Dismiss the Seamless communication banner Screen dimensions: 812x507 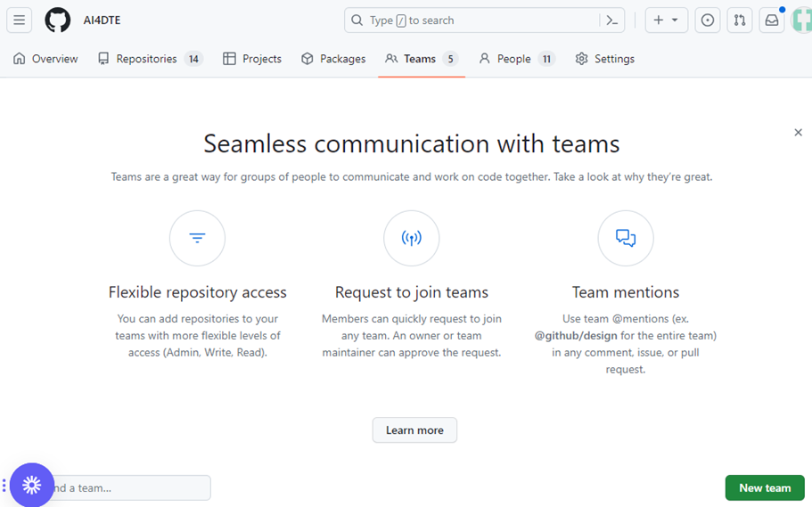point(798,133)
